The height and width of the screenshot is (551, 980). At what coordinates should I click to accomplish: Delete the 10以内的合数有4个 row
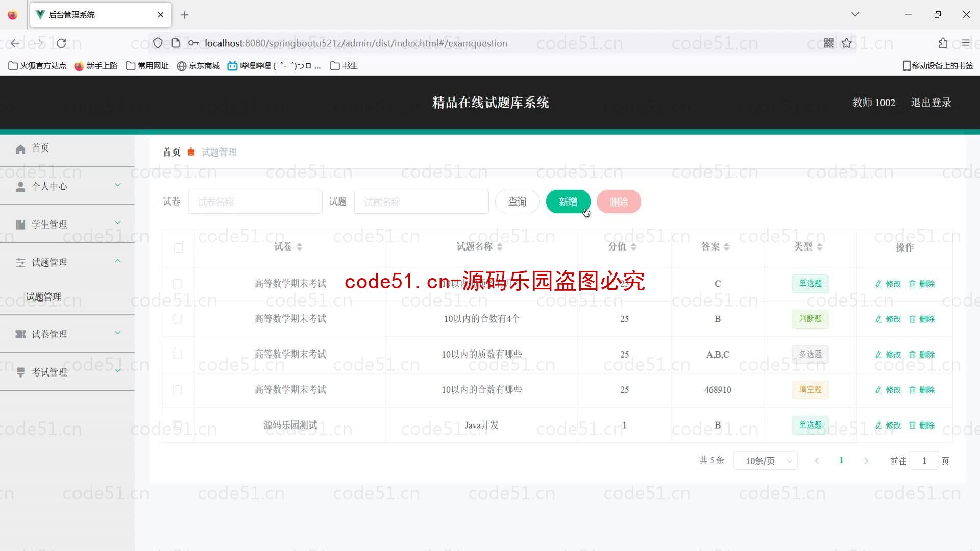click(922, 319)
